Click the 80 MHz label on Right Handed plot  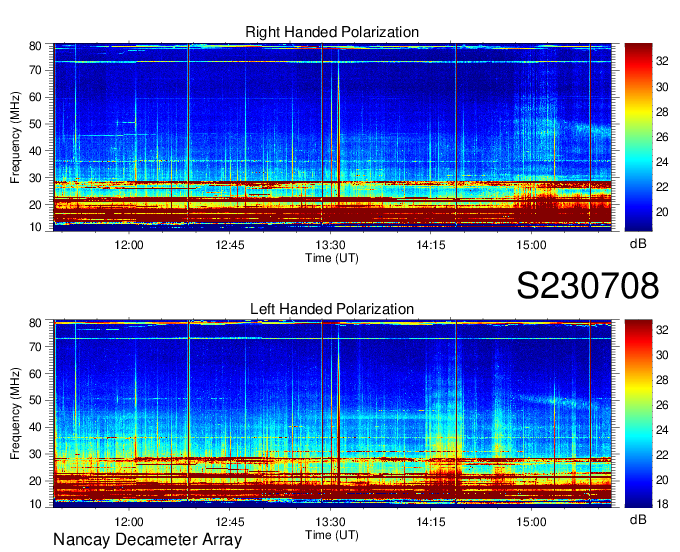tap(35, 46)
